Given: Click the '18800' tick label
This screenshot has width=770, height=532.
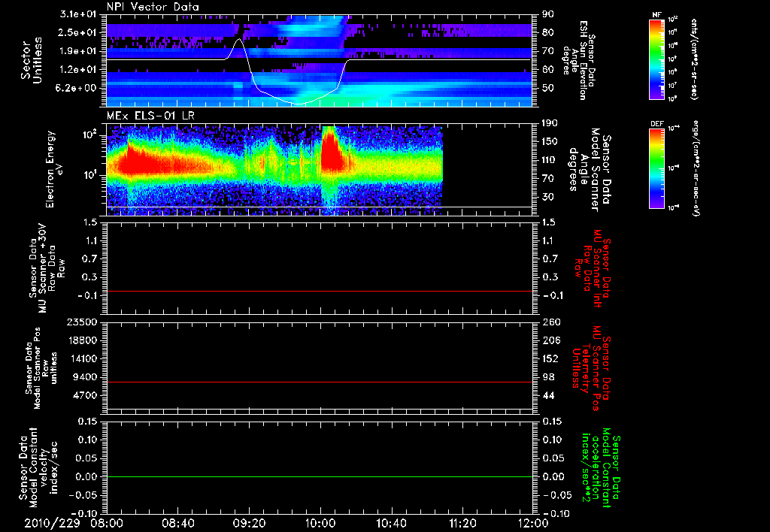Looking at the screenshot, I should pos(83,340).
